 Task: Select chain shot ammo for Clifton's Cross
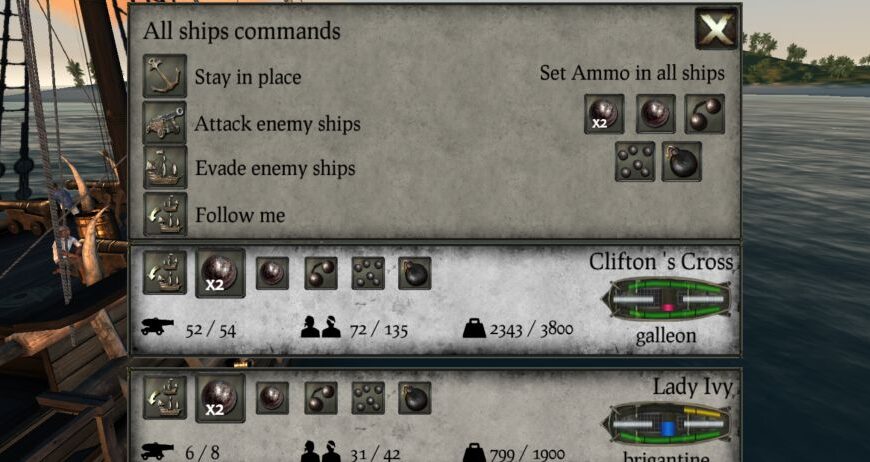[321, 273]
